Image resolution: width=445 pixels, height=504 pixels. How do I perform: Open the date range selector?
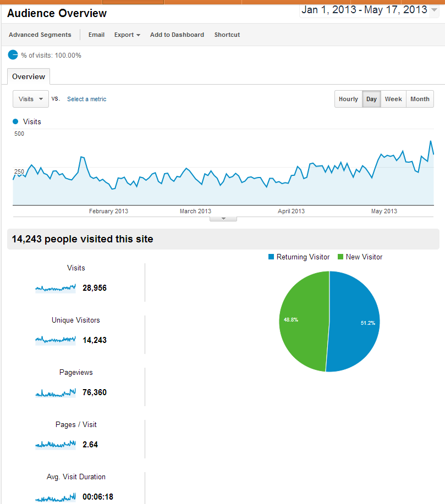[367, 10]
